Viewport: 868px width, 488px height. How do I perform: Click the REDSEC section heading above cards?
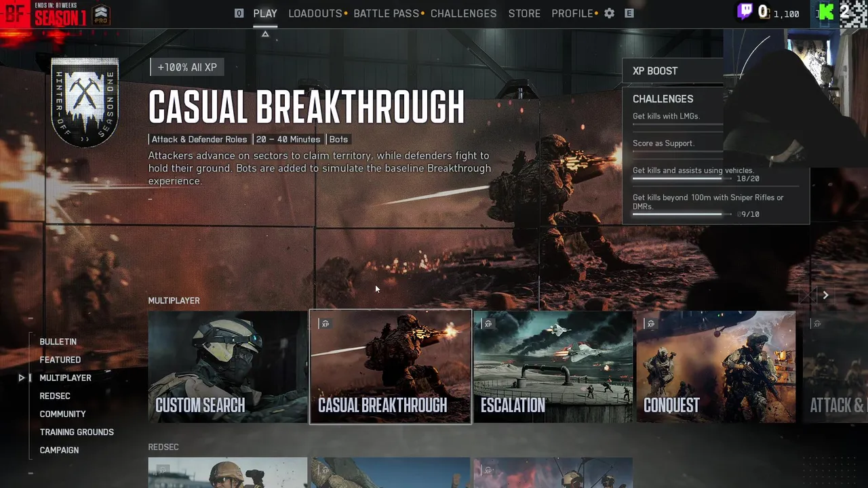point(163,447)
